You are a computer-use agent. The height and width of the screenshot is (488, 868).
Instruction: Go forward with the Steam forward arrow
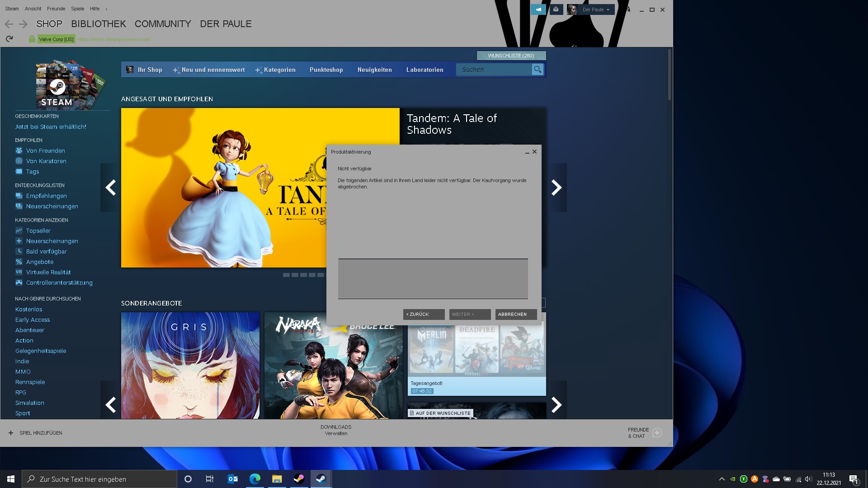pos(24,24)
